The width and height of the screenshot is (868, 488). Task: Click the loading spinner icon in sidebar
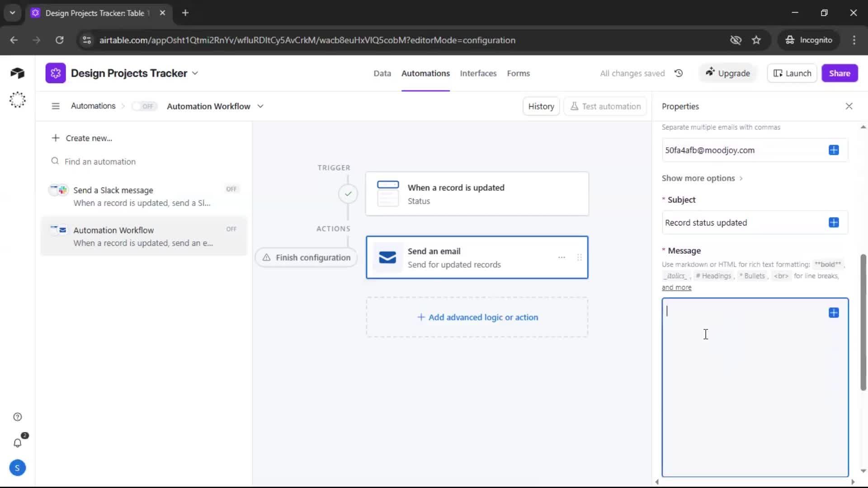17,100
